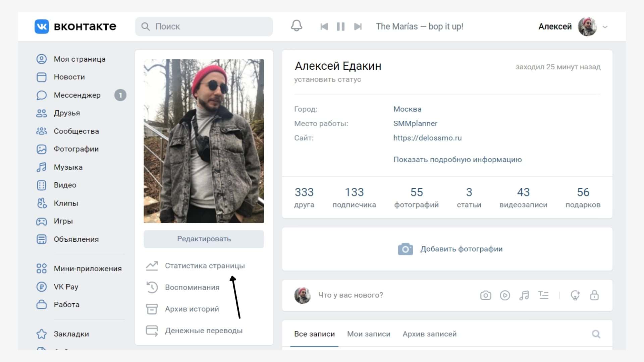Screen dimensions: 644x362
Task: Open the 3 статьи counter
Action: (x=469, y=198)
